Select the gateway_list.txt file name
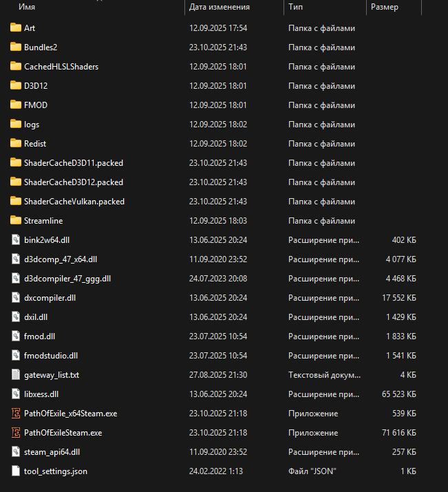Screen dimensions: 448x492 pyautogui.click(x=52, y=375)
